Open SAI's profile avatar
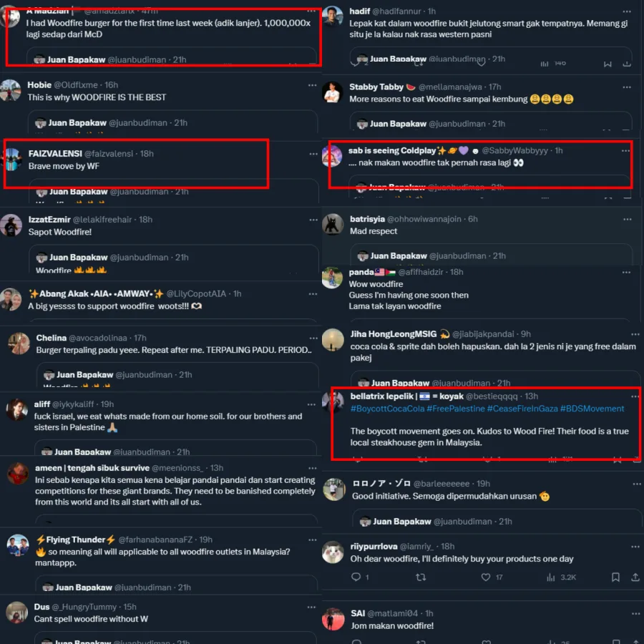The image size is (644, 644). click(333, 619)
